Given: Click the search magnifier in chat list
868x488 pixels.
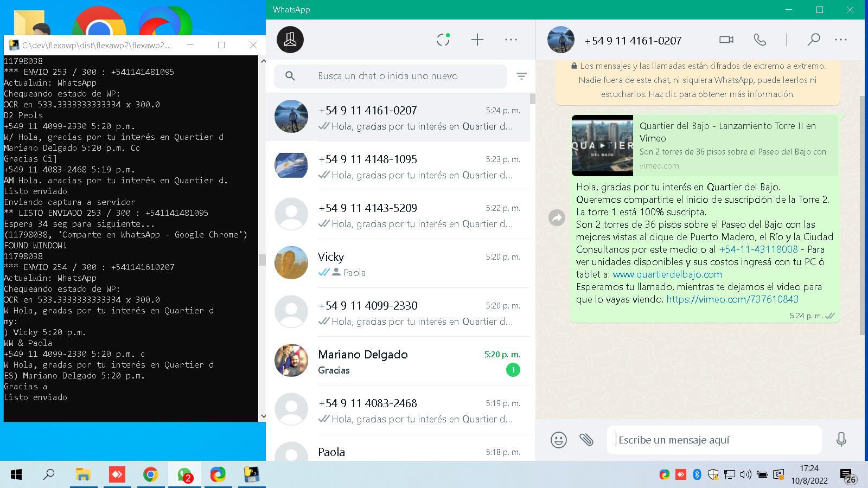Looking at the screenshot, I should tap(290, 76).
